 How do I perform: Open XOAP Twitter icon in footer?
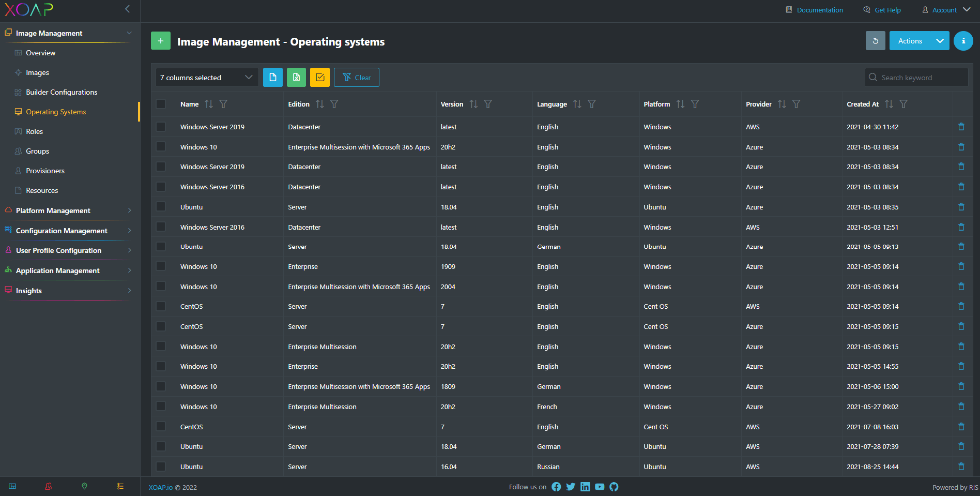pos(571,487)
